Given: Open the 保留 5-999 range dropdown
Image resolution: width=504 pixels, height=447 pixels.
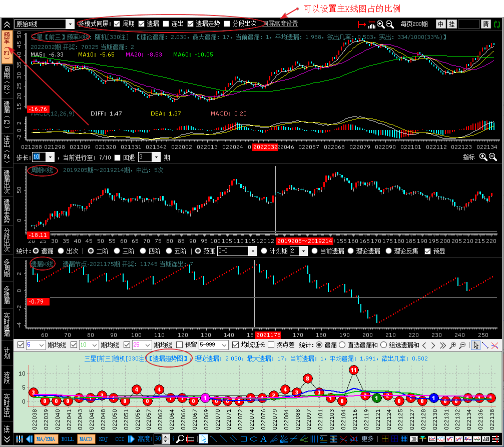Looking at the screenshot, I should (224, 345).
